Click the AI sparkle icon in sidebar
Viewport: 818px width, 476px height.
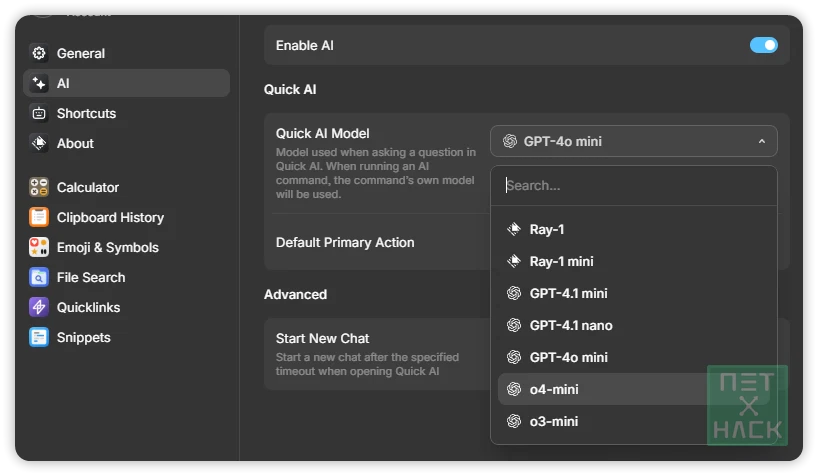pyautogui.click(x=39, y=83)
